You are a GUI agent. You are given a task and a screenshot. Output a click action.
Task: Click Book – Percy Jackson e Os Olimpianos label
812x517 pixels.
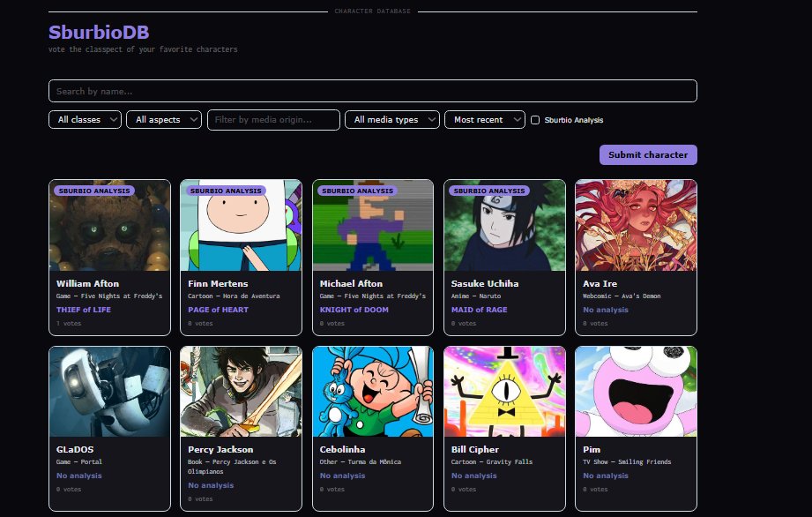click(x=232, y=466)
